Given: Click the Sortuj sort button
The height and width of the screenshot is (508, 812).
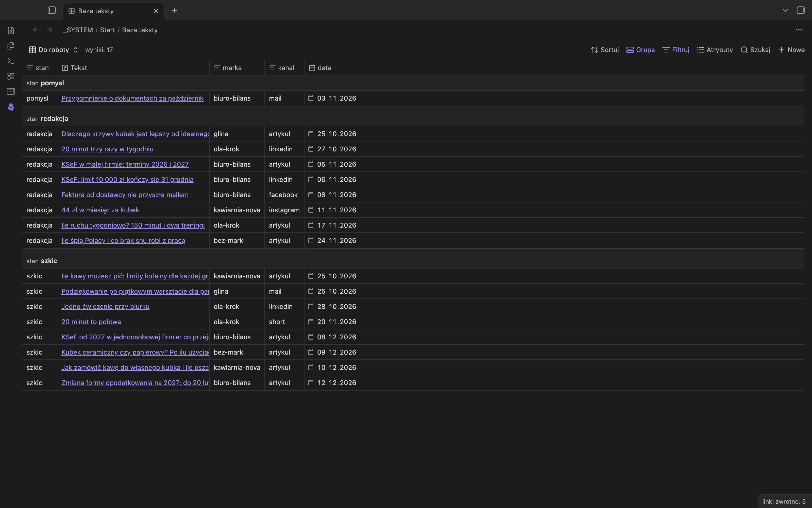Looking at the screenshot, I should 605,50.
